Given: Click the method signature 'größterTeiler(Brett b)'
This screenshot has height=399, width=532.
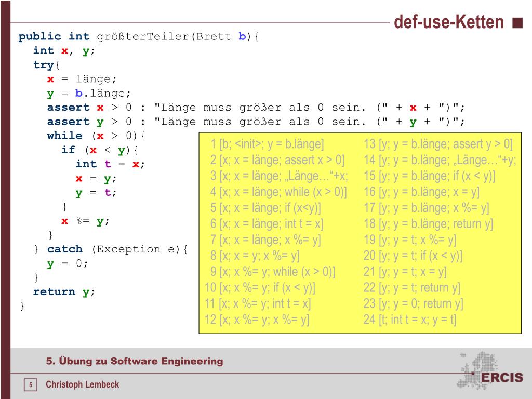Looking at the screenshot, I should [178, 36].
